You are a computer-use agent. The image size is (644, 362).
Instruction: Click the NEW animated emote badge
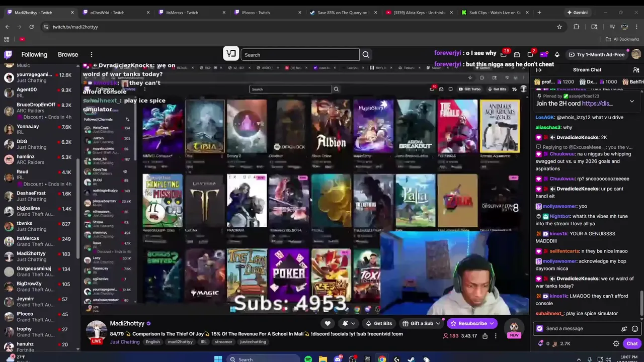pyautogui.click(x=514, y=329)
